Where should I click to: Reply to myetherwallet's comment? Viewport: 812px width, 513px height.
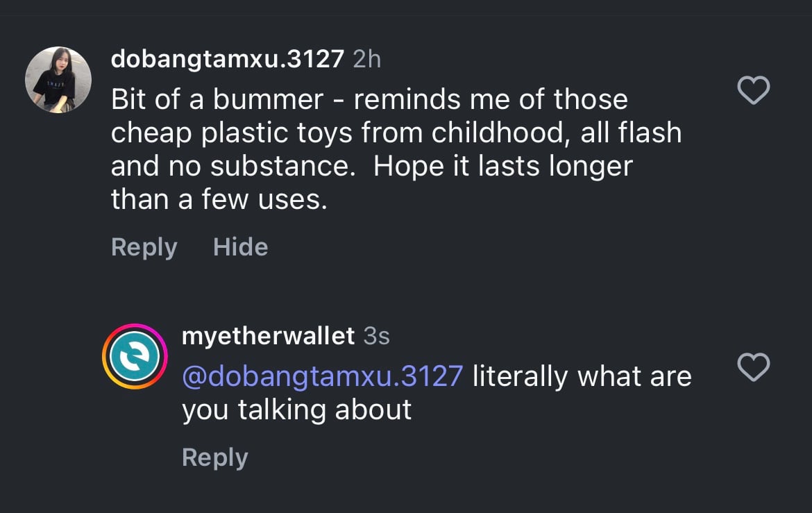pos(215,458)
